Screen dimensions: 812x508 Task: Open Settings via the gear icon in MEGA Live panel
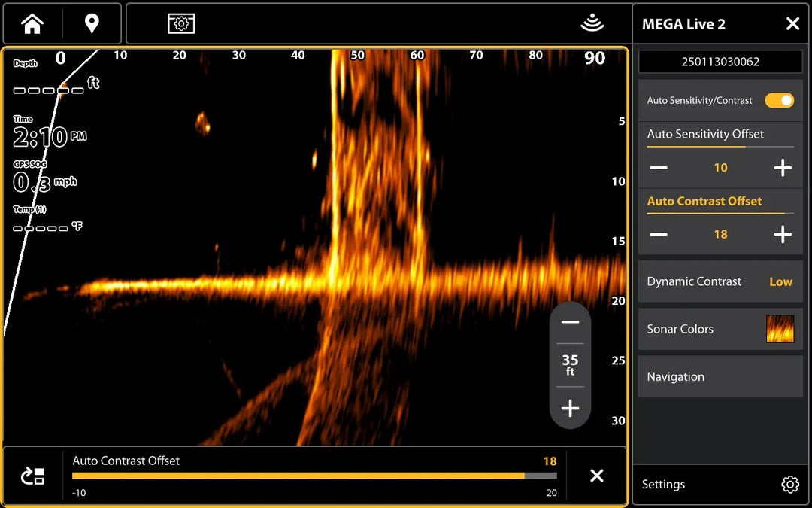789,485
